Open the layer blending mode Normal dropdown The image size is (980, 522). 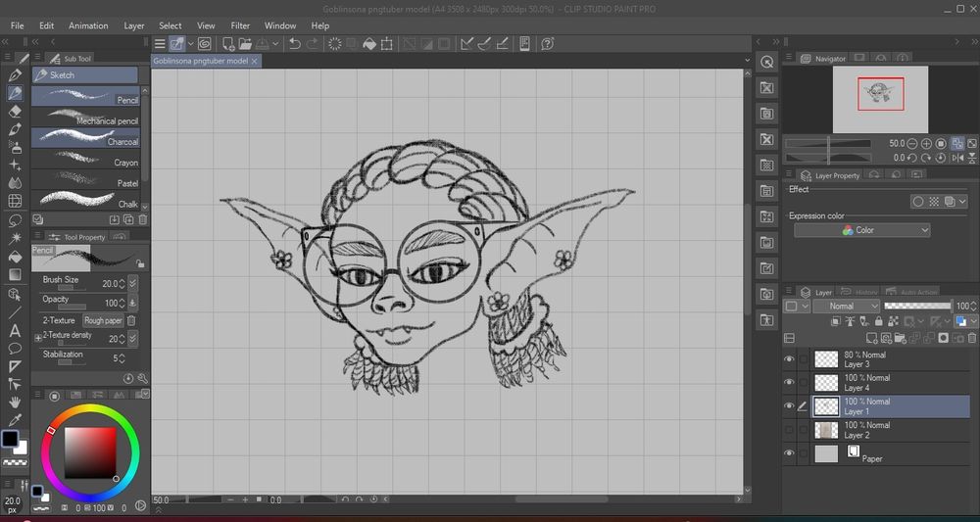click(x=846, y=307)
